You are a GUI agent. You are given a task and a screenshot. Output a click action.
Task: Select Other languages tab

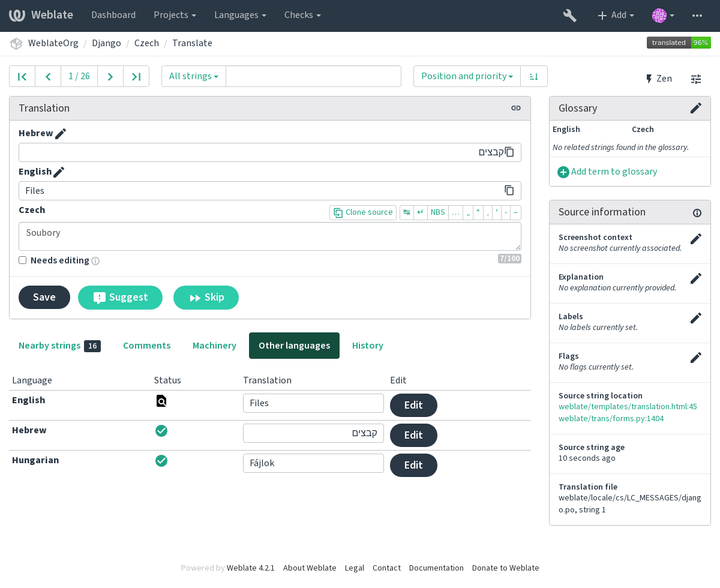pyautogui.click(x=294, y=346)
